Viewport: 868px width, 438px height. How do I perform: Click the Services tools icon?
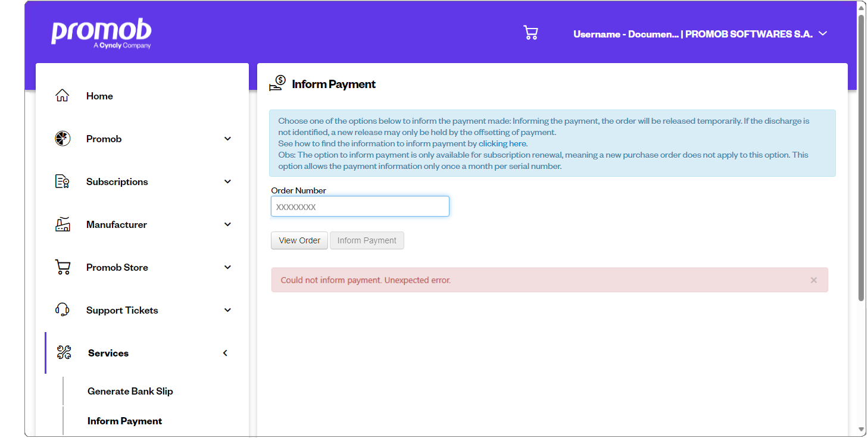tap(64, 353)
